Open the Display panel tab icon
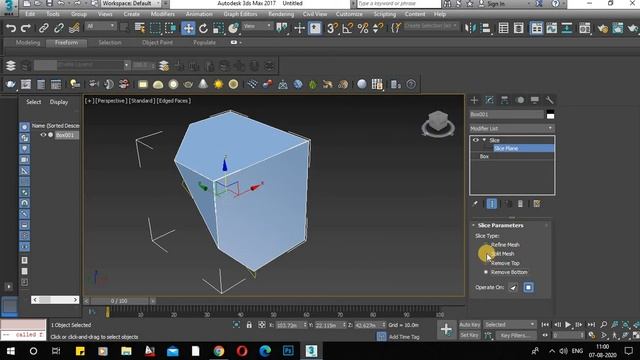Screen dimensions: 640x360 (x=535, y=100)
